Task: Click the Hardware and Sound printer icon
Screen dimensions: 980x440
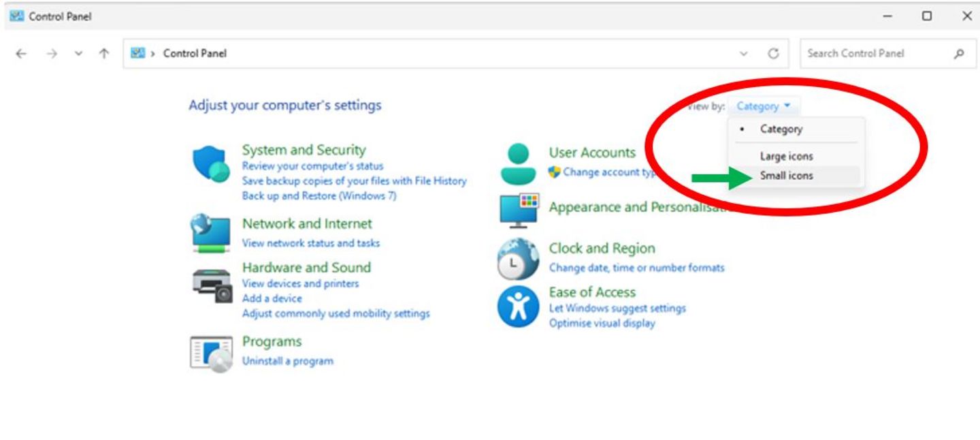Action: (x=212, y=283)
